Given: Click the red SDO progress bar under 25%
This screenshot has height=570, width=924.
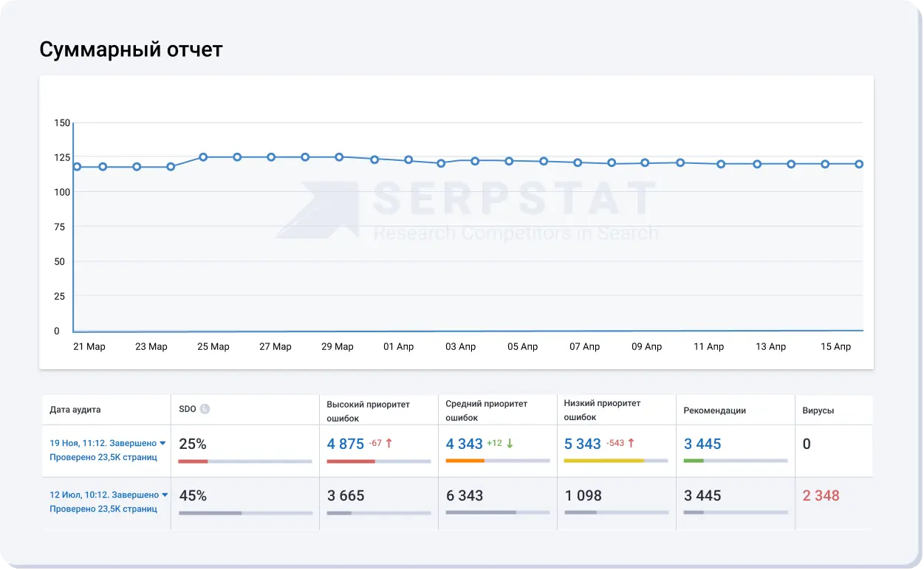Looking at the screenshot, I should tap(193, 461).
